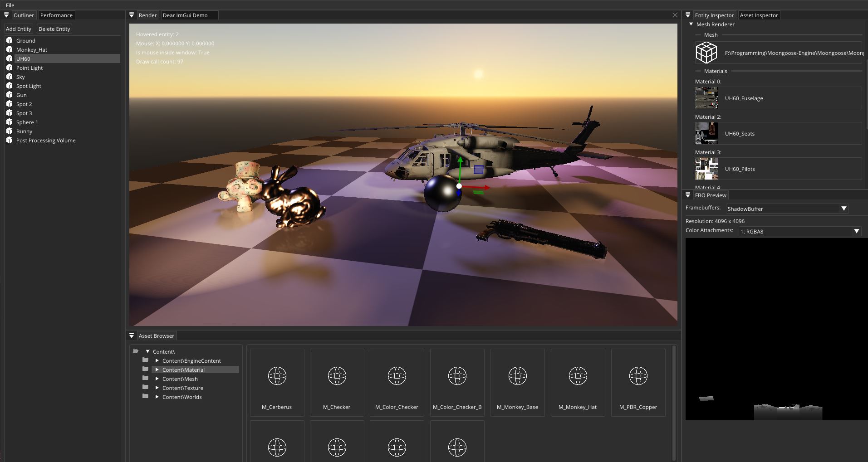Click the UH60_Seats material thumbnail
The height and width of the screenshot is (462, 868).
click(706, 133)
